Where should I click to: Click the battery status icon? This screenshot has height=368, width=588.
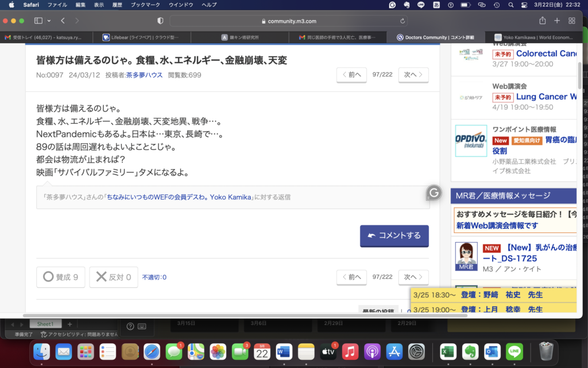pos(465,5)
